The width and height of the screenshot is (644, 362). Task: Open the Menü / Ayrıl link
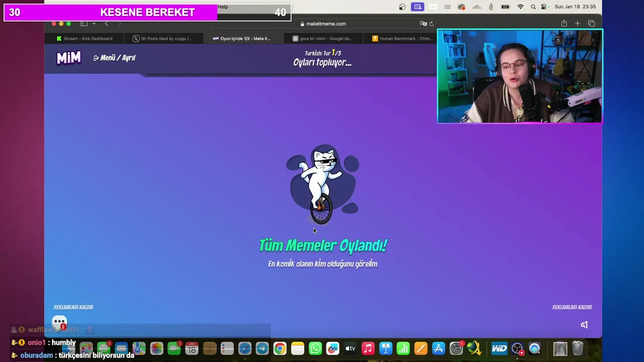[114, 58]
